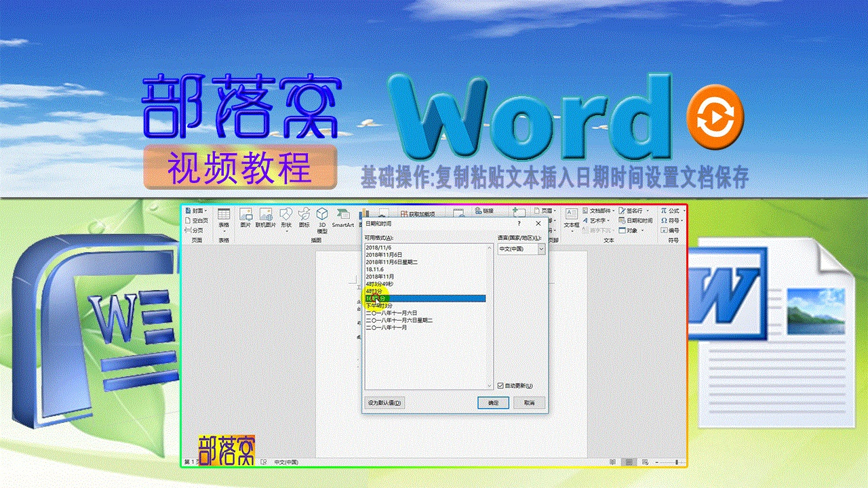Click the format list scroll-down arrow
Image resolution: width=868 pixels, height=488 pixels.
[x=490, y=388]
